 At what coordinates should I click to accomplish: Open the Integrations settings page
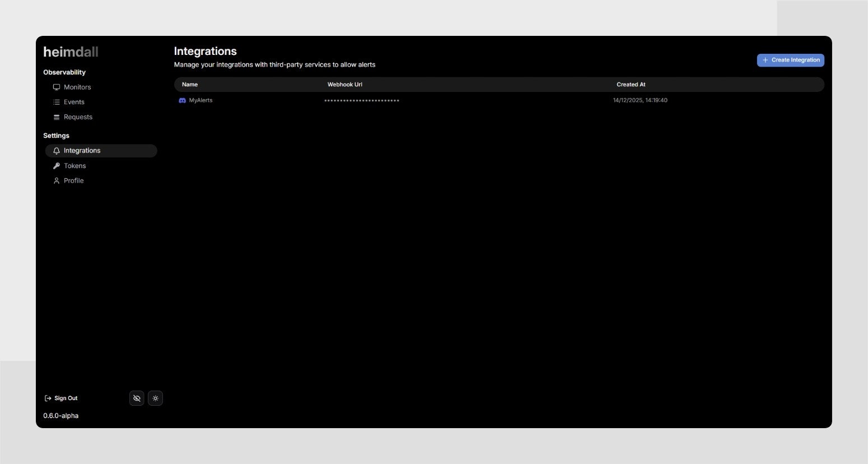[x=82, y=150]
